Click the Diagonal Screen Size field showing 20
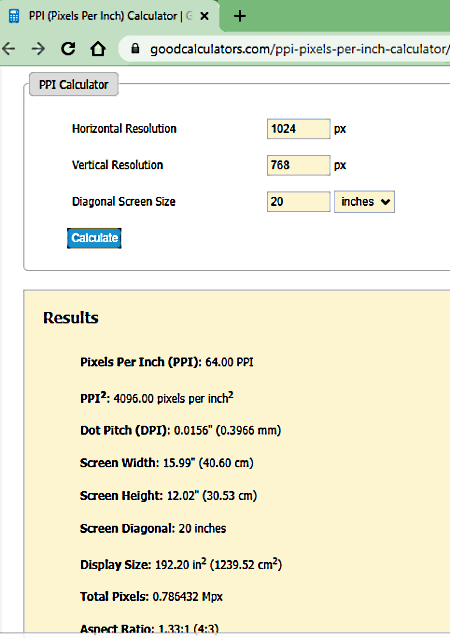Viewport: 450px width, 638px height. click(x=298, y=202)
